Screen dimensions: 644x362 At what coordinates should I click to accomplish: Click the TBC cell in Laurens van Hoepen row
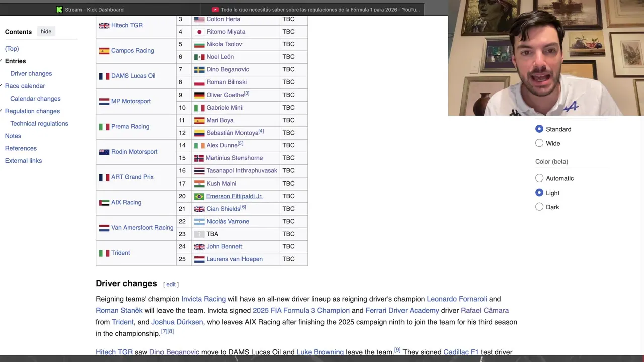293,259
